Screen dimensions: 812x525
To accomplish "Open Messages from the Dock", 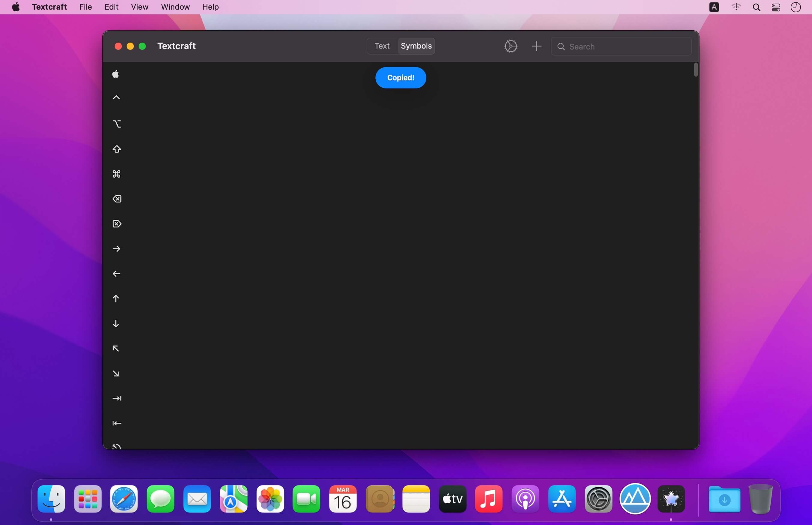I will [161, 499].
